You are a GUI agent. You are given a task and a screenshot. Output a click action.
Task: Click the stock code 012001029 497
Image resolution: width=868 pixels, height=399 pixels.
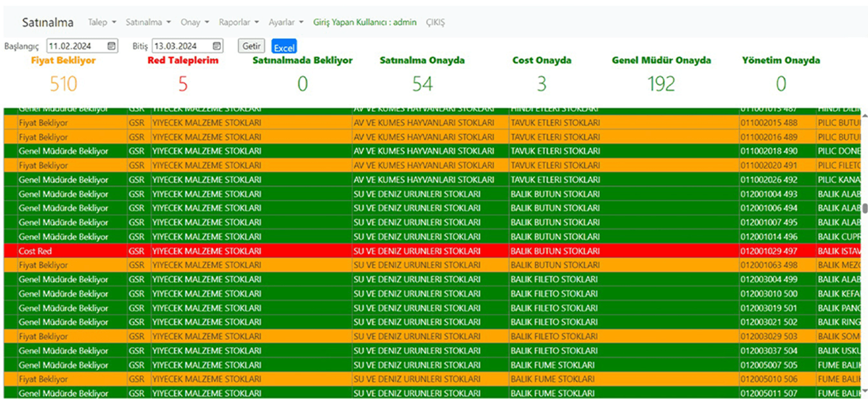pyautogui.click(x=769, y=251)
